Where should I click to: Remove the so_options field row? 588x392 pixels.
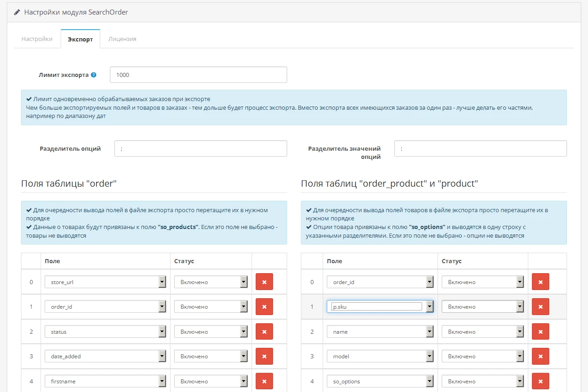click(x=541, y=381)
